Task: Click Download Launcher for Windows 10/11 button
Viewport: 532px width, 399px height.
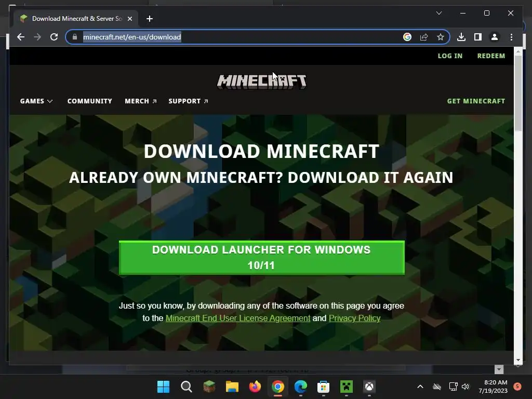Action: 262,258
